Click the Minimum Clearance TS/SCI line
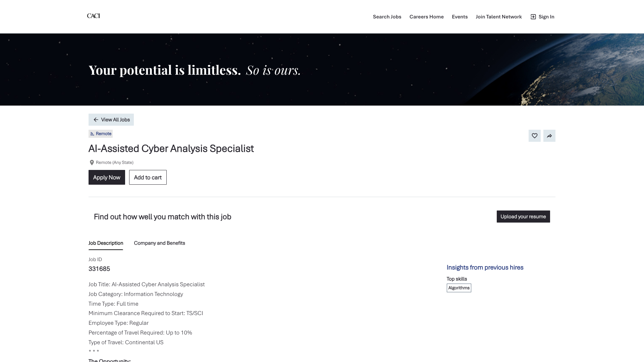This screenshot has height=362, width=644. point(146,313)
